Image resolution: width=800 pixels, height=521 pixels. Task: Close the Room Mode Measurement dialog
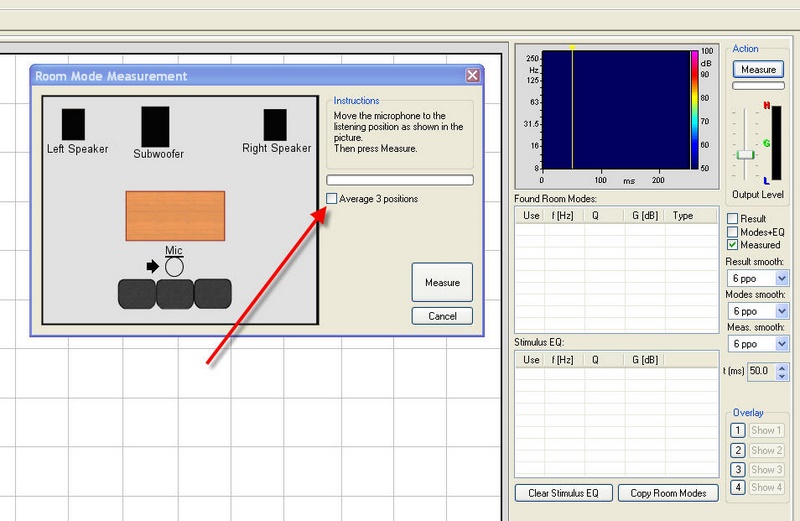[x=472, y=76]
